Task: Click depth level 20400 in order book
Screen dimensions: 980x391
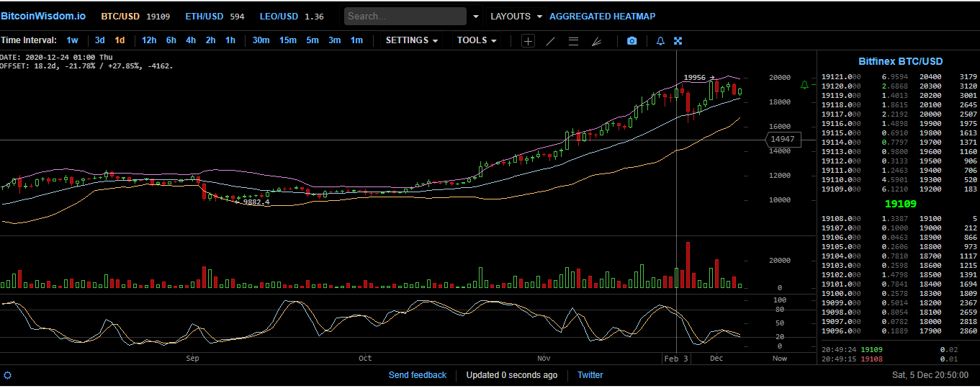Action: coord(930,76)
